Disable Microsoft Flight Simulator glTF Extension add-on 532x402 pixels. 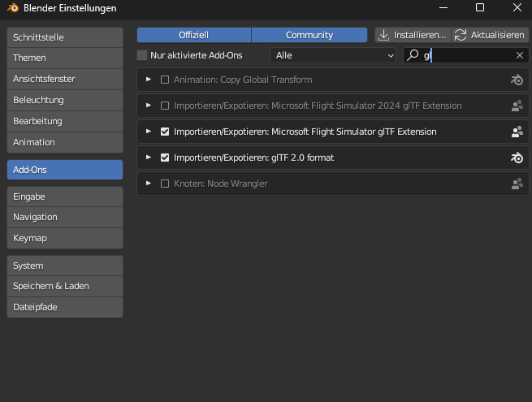click(165, 132)
